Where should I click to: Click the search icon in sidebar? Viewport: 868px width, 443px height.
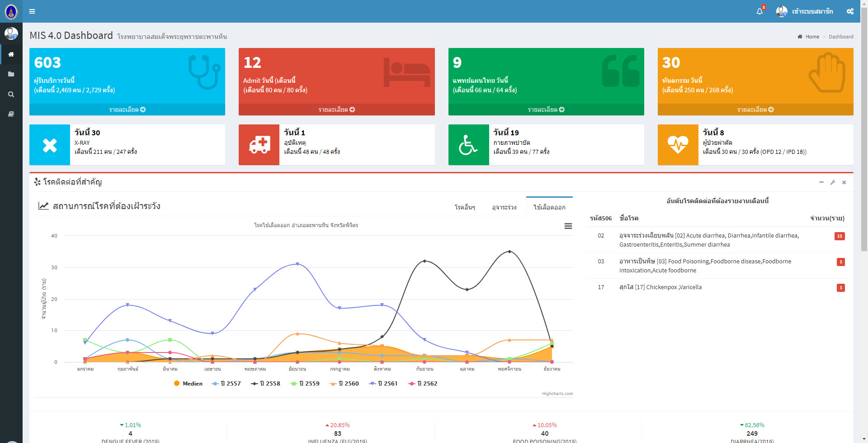tap(11, 94)
